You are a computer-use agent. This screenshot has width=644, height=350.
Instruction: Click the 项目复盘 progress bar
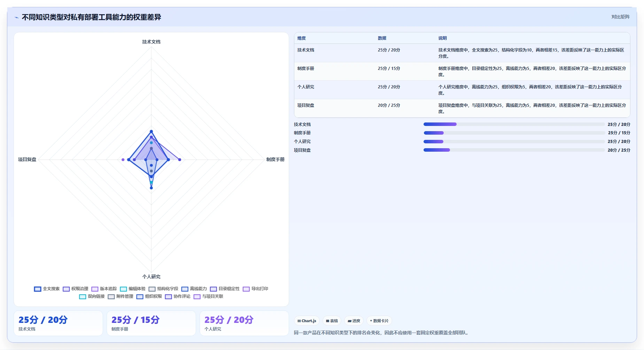(x=514, y=150)
